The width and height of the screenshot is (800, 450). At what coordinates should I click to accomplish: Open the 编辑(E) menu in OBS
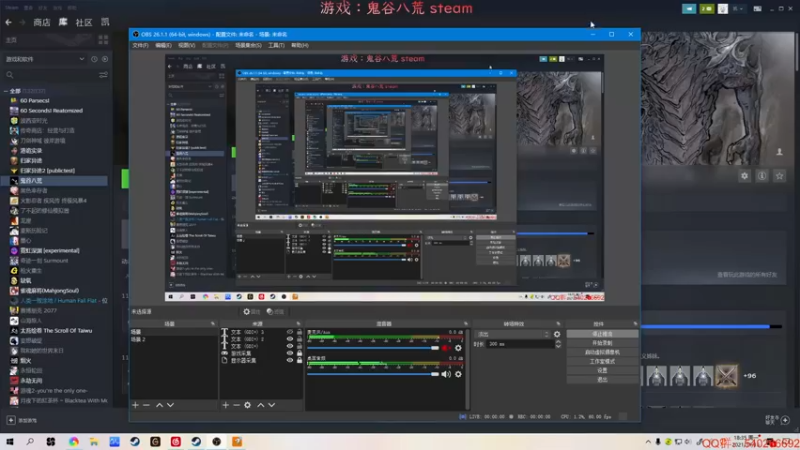tap(163, 45)
